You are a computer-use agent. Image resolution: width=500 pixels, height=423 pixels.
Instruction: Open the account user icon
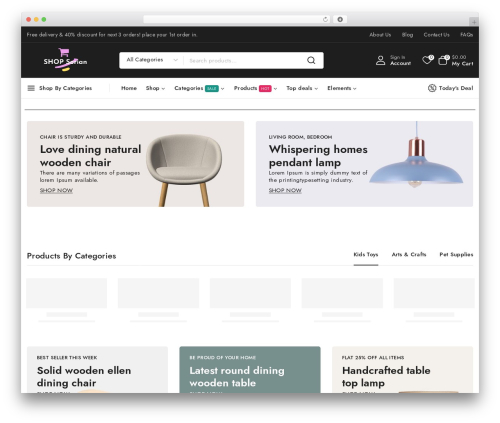(380, 60)
